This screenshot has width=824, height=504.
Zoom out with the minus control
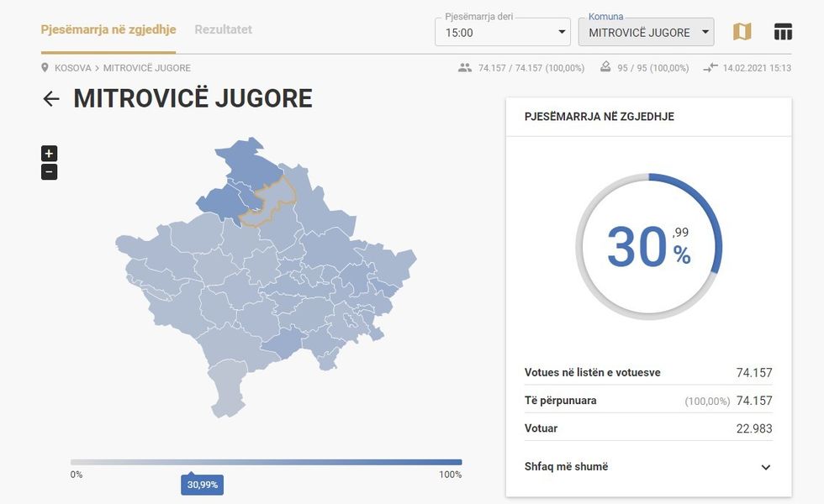pyautogui.click(x=49, y=171)
